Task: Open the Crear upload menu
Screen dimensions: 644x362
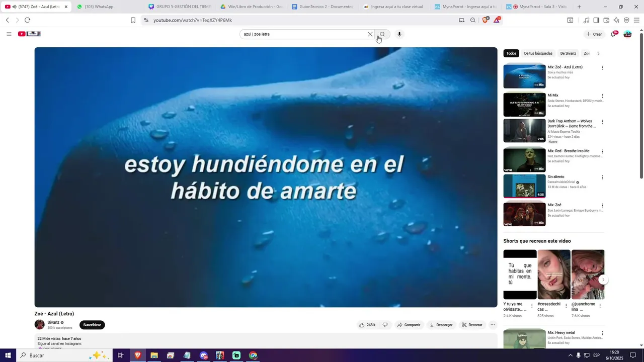Action: 594,34
